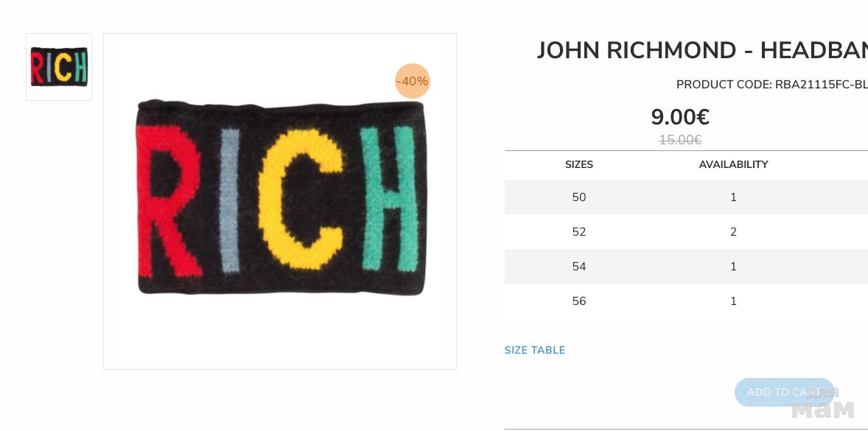
Task: Click the RICH headband thumbnail image
Action: (x=59, y=67)
